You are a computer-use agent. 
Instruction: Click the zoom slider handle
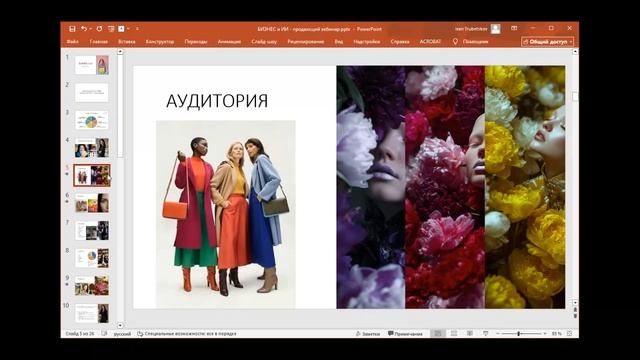click(518, 334)
